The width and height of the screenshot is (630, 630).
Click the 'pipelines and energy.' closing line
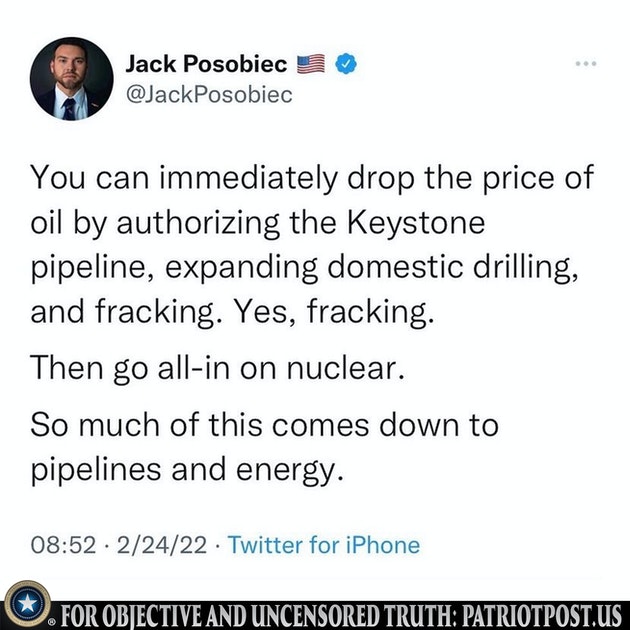(x=187, y=469)
